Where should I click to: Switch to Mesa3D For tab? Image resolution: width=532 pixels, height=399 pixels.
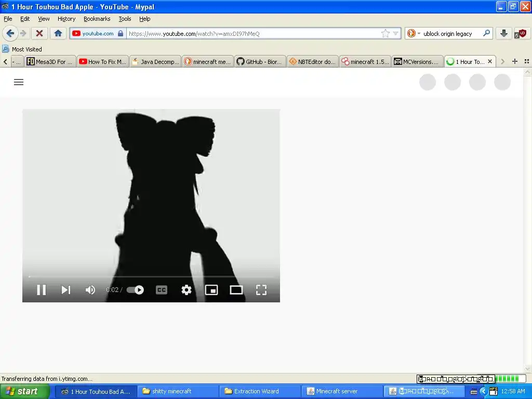(x=50, y=62)
